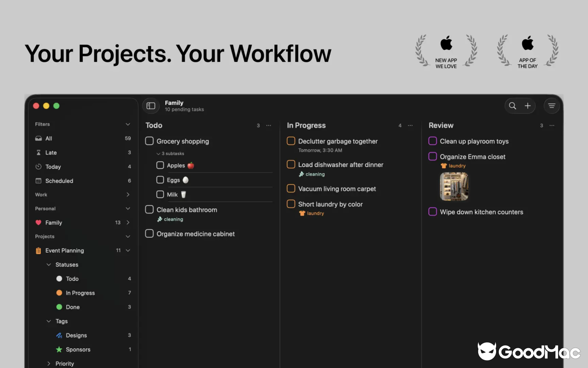Collapse the Statuses group

tap(49, 264)
